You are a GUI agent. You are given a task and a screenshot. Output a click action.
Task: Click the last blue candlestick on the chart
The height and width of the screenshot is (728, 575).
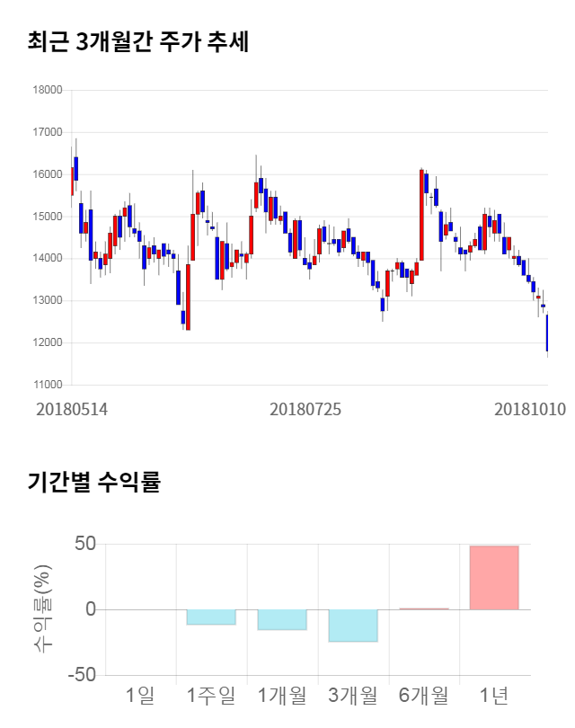click(x=547, y=333)
